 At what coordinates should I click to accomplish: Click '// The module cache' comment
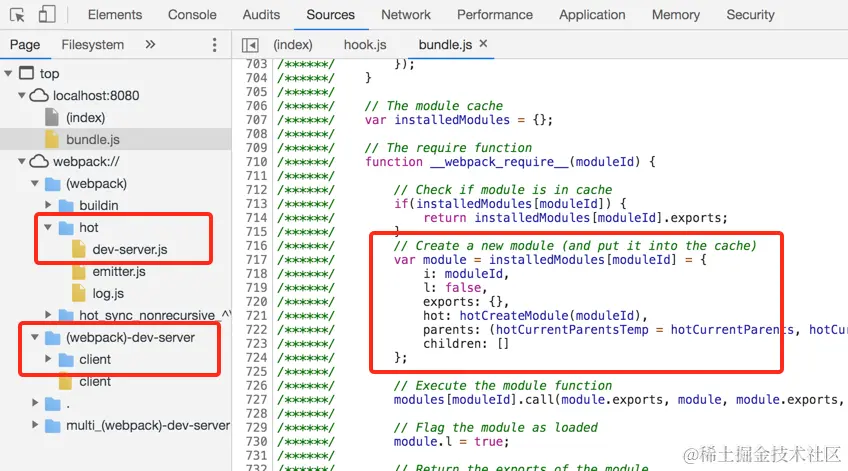[434, 106]
